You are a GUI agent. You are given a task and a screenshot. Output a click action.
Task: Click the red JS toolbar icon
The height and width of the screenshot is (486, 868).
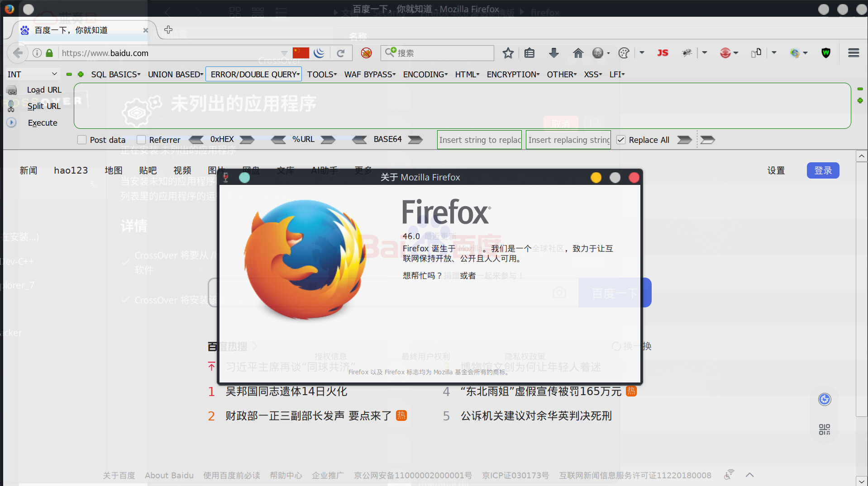coord(663,53)
